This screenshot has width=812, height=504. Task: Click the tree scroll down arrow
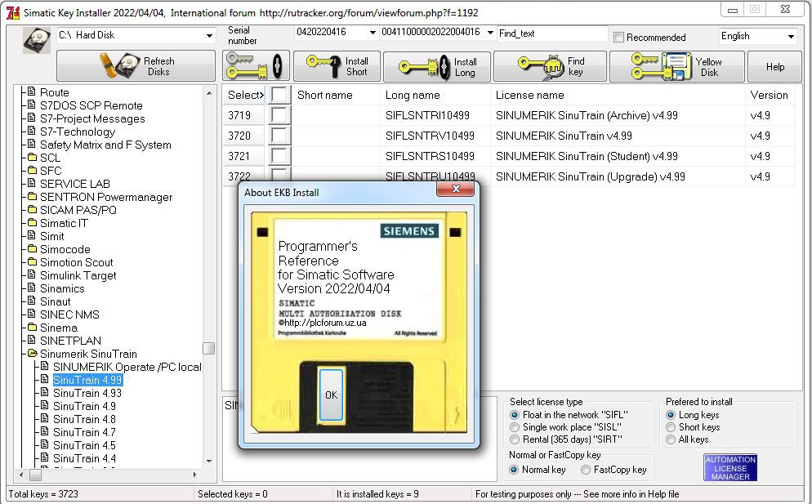pyautogui.click(x=208, y=461)
